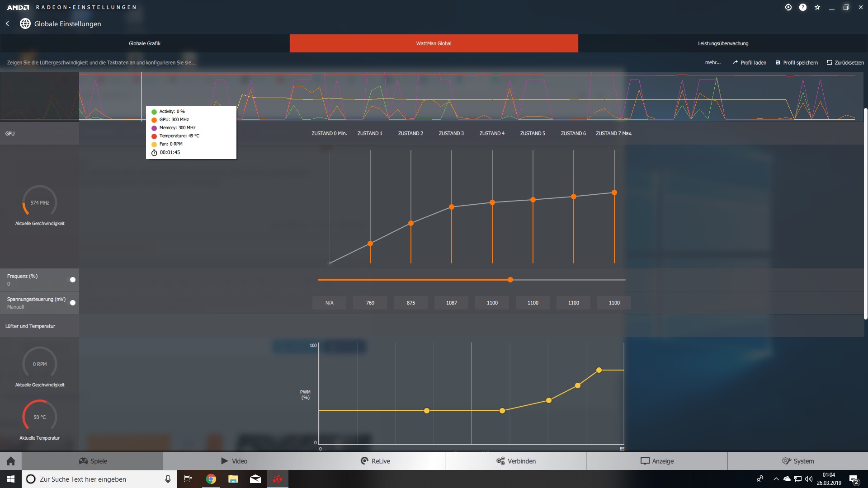The image size is (868, 488).
Task: Open the Verbinden section
Action: (515, 461)
